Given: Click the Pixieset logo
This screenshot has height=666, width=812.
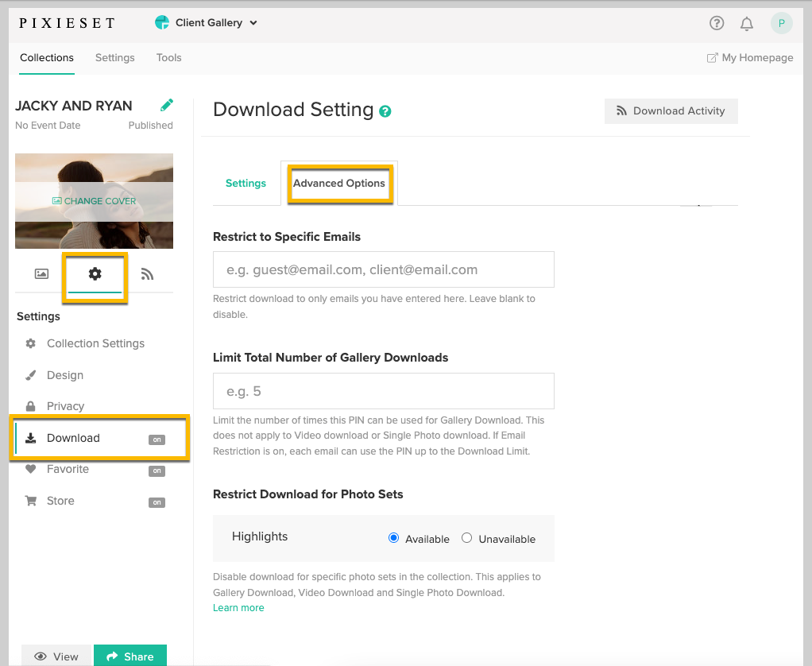Looking at the screenshot, I should (x=67, y=23).
